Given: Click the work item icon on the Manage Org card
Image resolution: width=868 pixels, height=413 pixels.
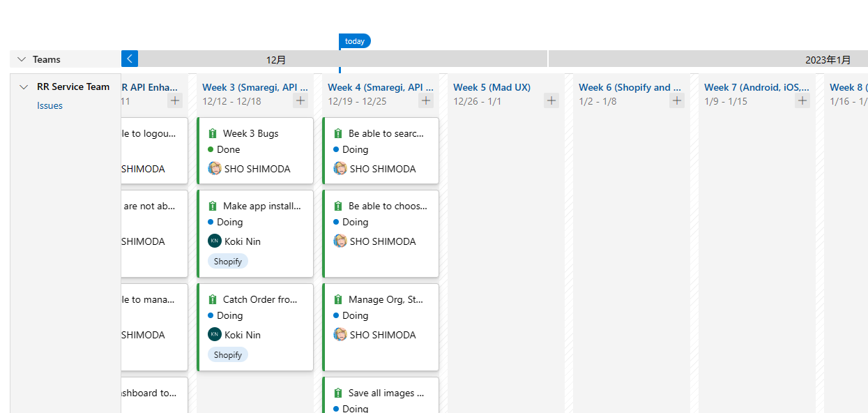Looking at the screenshot, I should 340,299.
